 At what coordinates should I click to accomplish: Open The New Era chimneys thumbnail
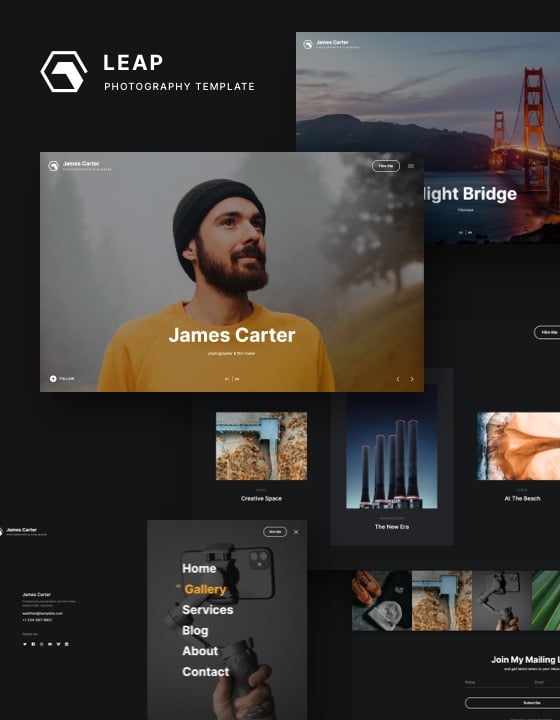coord(392,446)
